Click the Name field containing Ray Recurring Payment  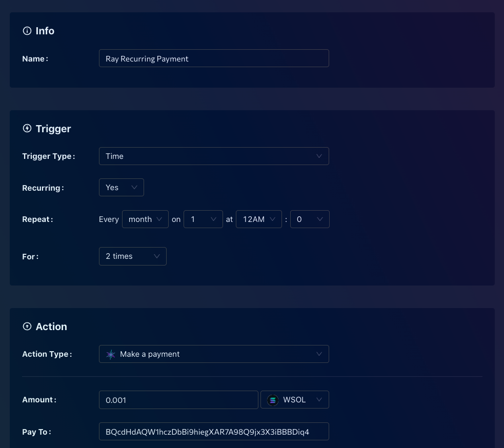(x=214, y=58)
